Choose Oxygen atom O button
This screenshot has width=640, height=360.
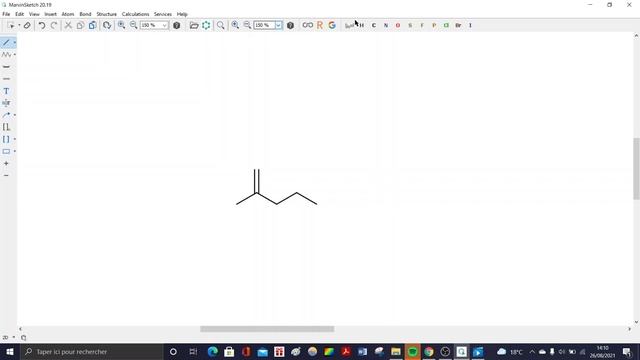[x=398, y=25]
